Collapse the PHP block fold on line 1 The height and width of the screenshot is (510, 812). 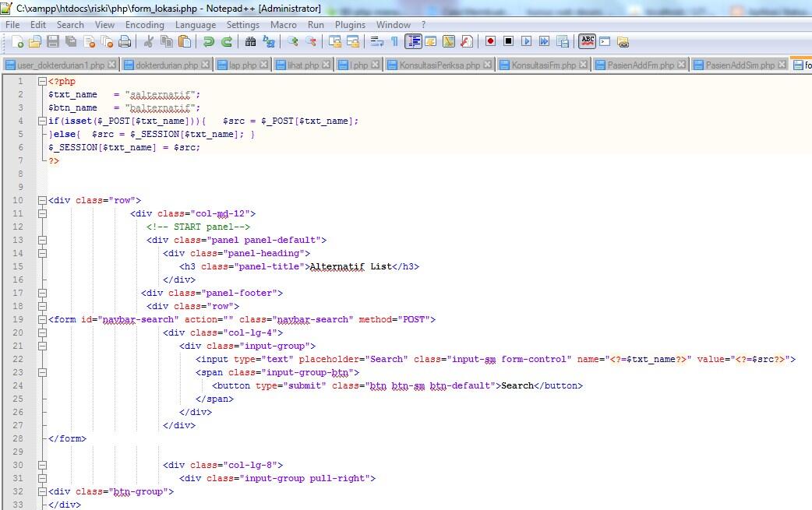42,81
